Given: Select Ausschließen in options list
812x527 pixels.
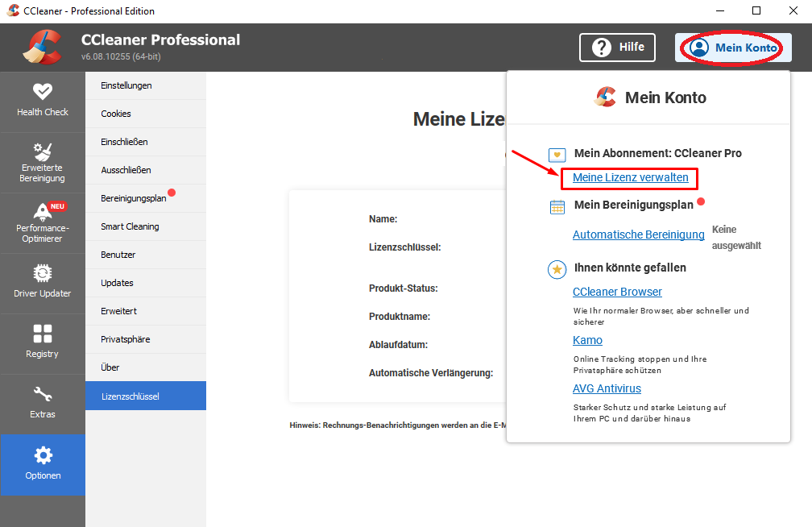Looking at the screenshot, I should coord(146,170).
